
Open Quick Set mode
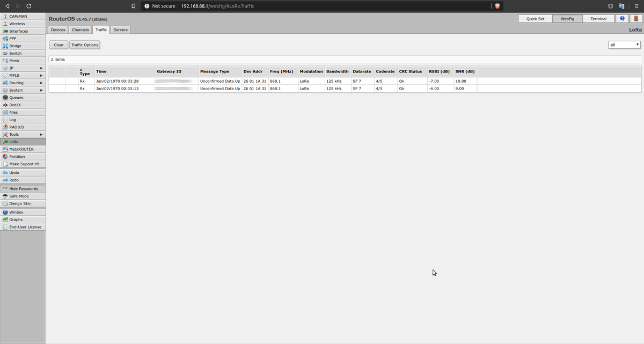click(x=535, y=18)
